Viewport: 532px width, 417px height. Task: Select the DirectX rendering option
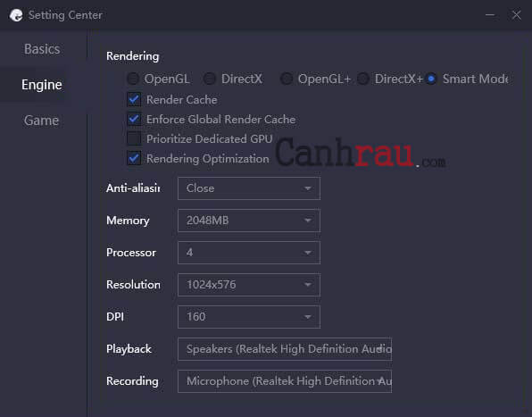[x=210, y=79]
